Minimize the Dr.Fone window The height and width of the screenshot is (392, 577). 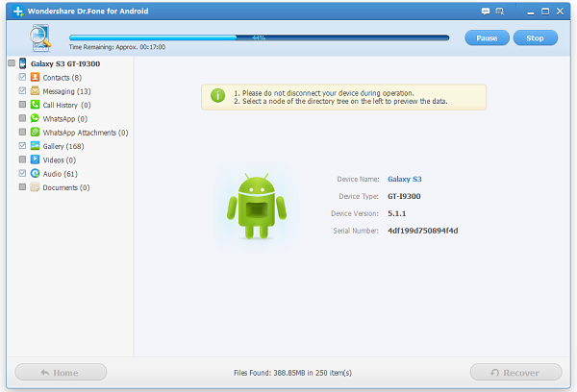(x=530, y=12)
